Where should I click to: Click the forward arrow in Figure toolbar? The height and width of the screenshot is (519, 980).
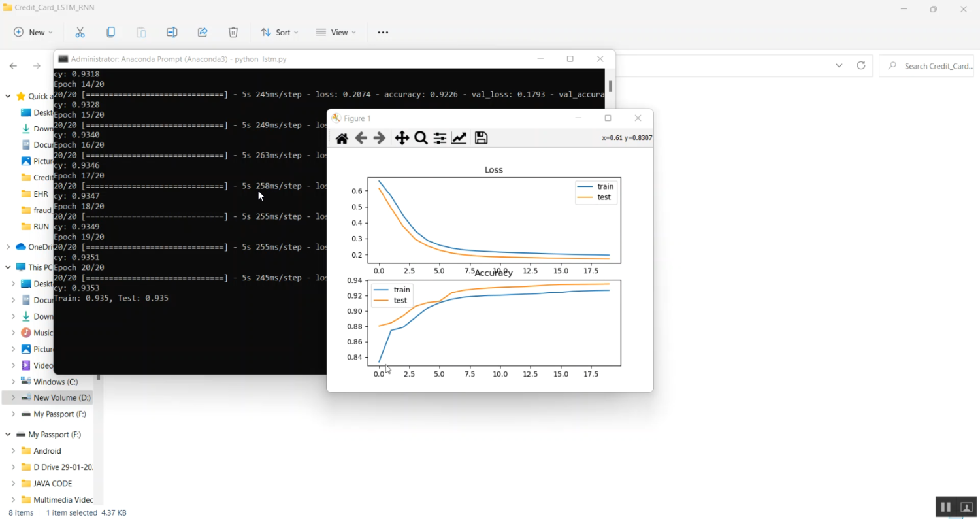pos(380,138)
